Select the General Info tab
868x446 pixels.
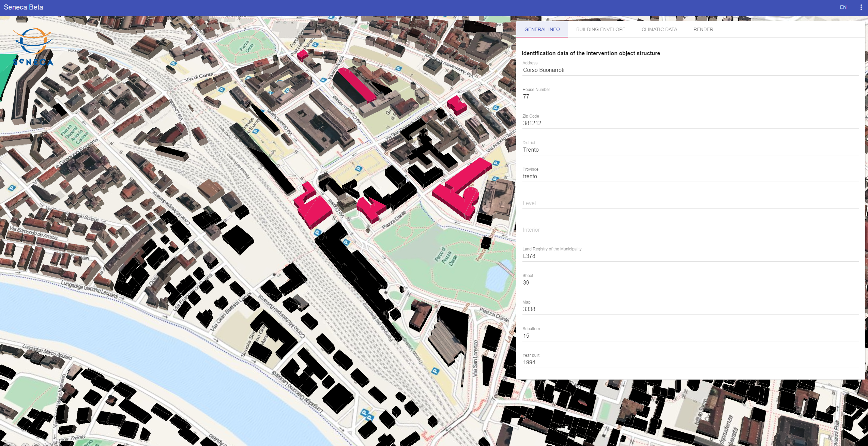(542, 29)
